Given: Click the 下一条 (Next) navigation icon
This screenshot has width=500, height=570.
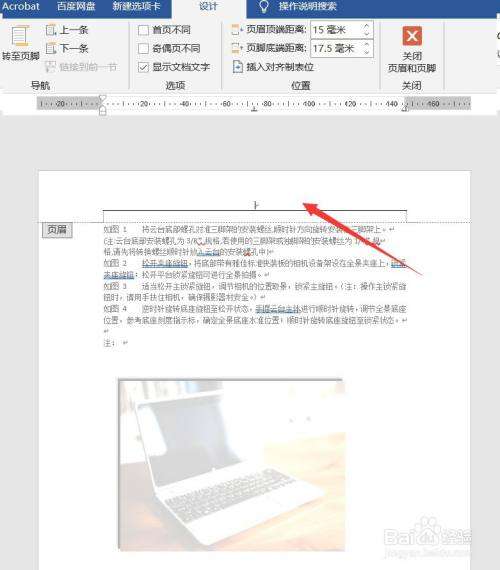Looking at the screenshot, I should coord(51,48).
